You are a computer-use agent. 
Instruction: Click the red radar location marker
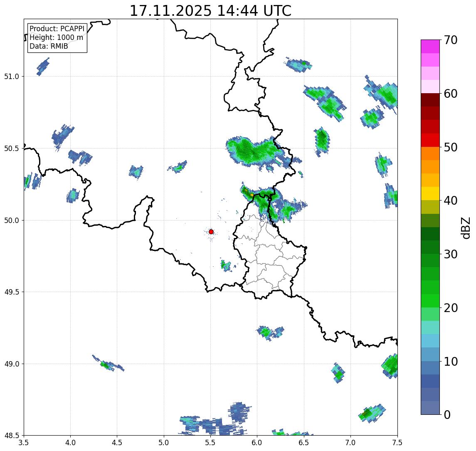pos(211,232)
